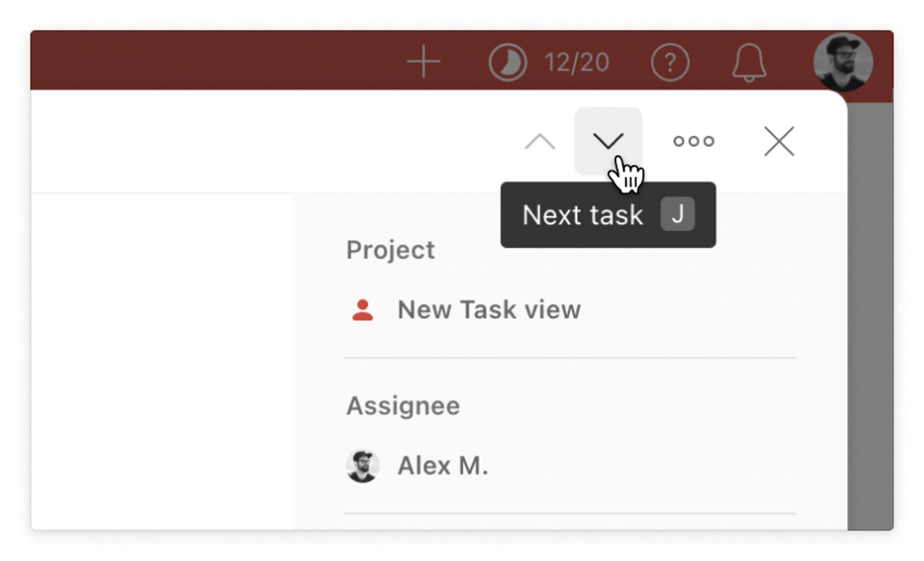Click Alex M.'s assignee avatar
Screen dimensions: 924x561
click(362, 466)
